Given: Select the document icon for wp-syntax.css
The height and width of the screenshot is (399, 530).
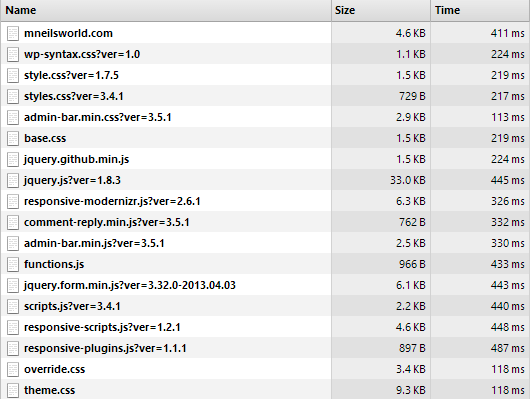Looking at the screenshot, I should point(13,54).
